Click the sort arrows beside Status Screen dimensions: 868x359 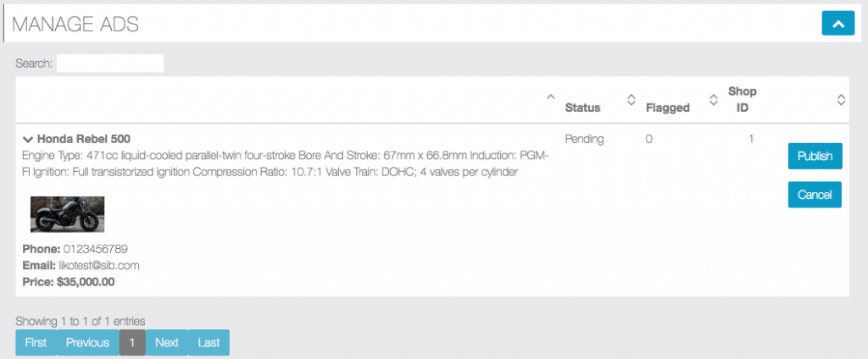(631, 99)
